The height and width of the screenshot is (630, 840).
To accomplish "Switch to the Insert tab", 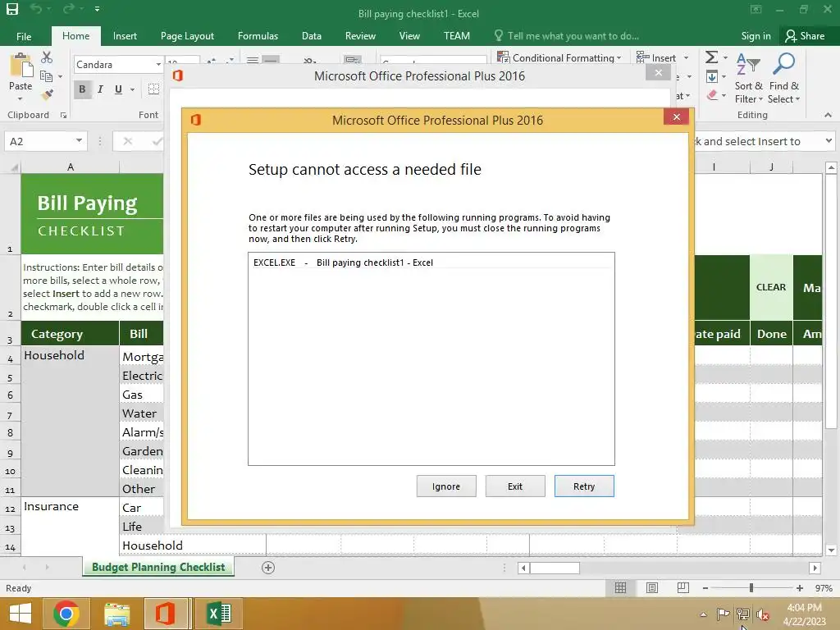I will (x=125, y=36).
